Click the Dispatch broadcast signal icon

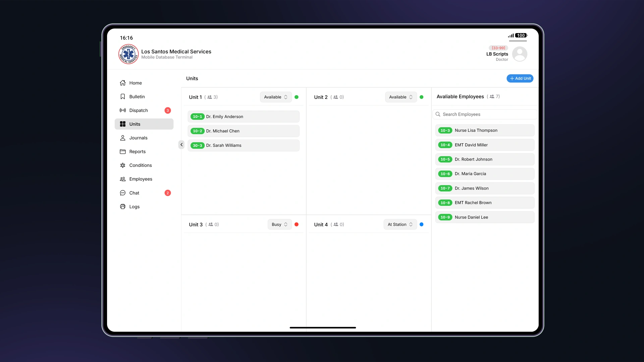(x=123, y=110)
